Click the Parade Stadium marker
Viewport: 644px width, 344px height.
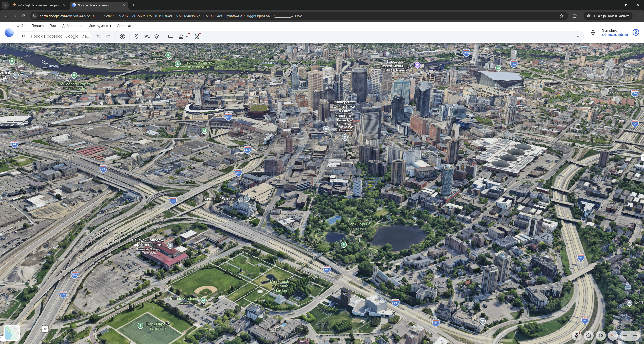204,300
